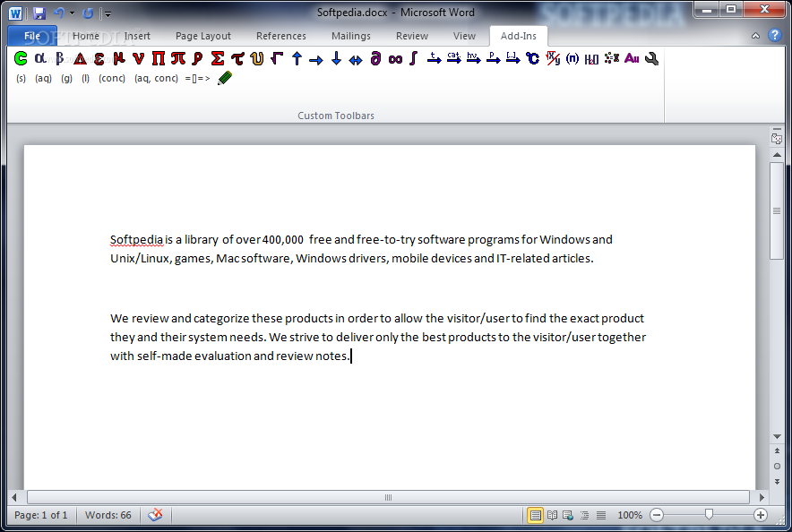The width and height of the screenshot is (792, 532).
Task: Open the View ribbon tab
Action: pos(464,36)
